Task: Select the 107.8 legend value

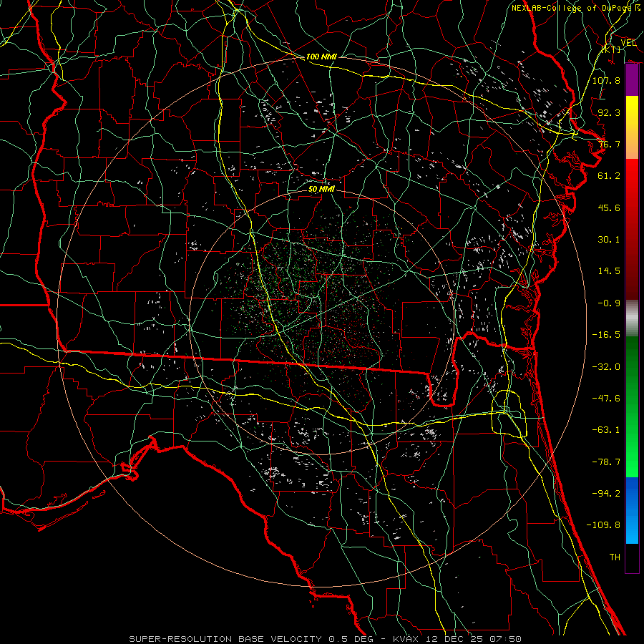Action: (606, 80)
